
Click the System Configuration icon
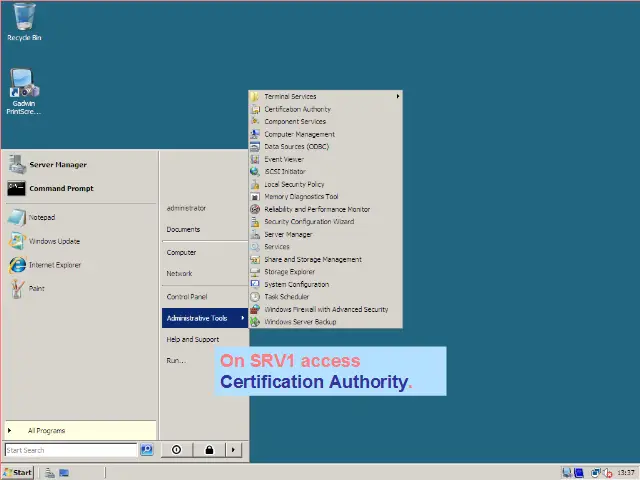255,284
